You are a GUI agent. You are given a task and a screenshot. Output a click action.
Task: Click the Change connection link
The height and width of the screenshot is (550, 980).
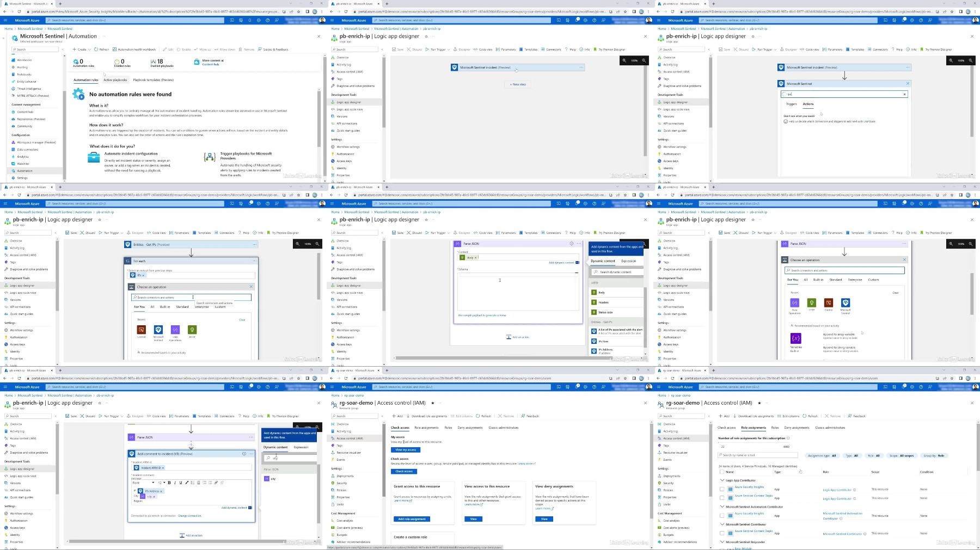(x=189, y=516)
